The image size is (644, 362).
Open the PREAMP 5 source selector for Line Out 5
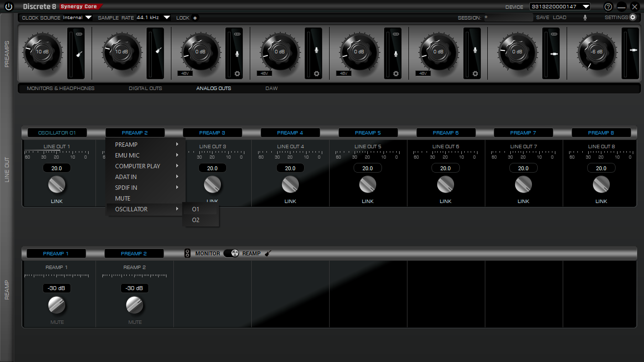[x=368, y=133]
